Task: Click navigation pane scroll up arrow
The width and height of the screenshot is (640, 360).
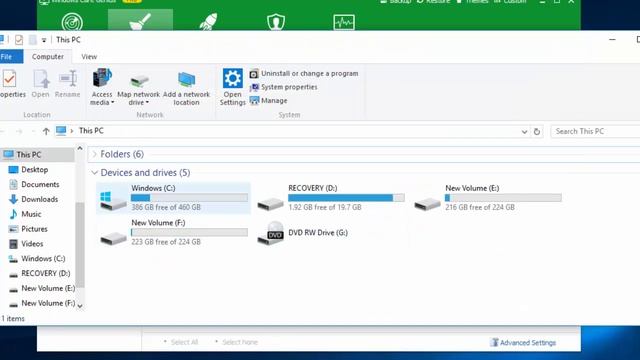Action: [80, 149]
